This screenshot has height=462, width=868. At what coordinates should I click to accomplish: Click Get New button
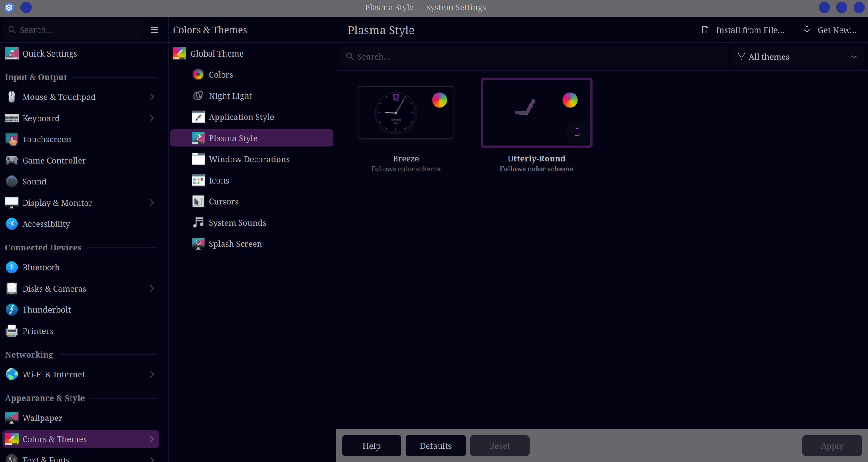(830, 30)
